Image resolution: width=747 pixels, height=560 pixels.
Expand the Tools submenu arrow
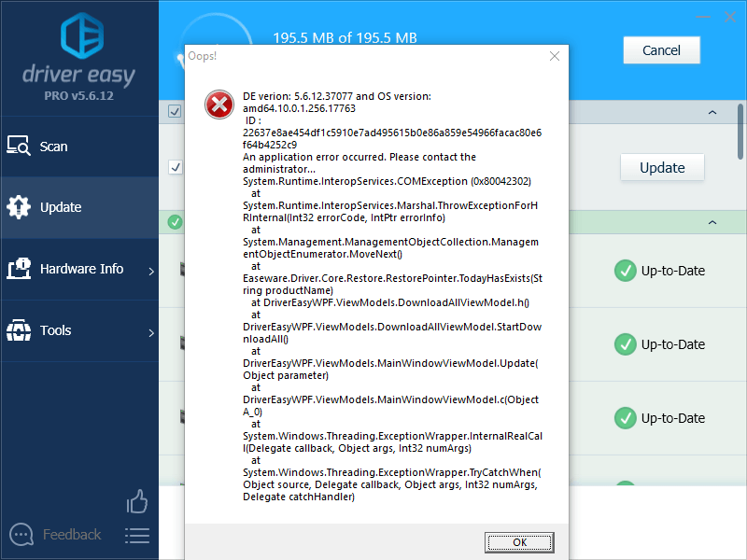tap(151, 333)
